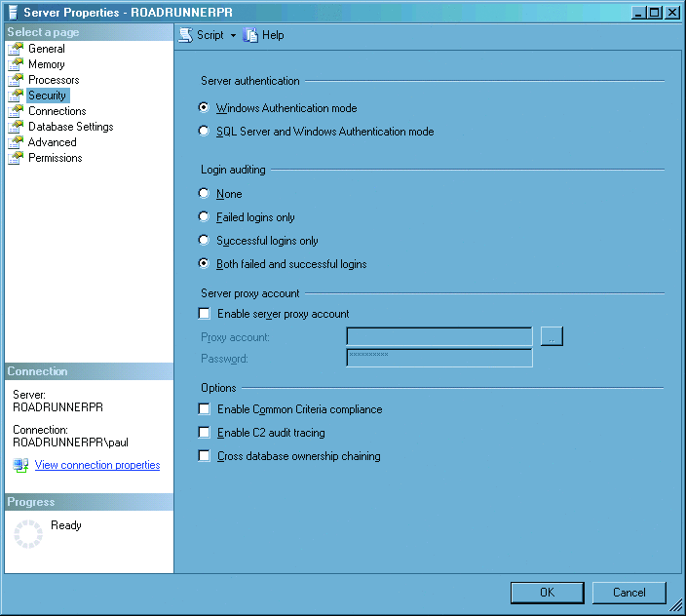Click the Help toolbar icon
The width and height of the screenshot is (686, 616).
250,35
